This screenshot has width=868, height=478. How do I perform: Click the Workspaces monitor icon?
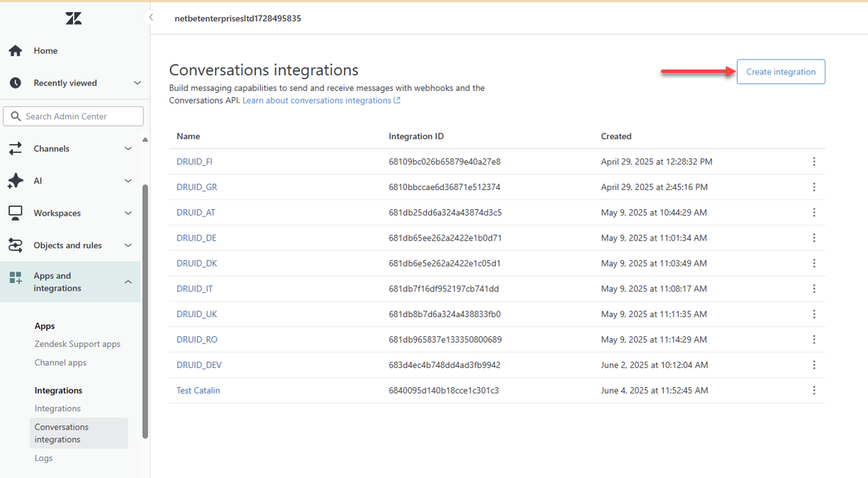[16, 213]
